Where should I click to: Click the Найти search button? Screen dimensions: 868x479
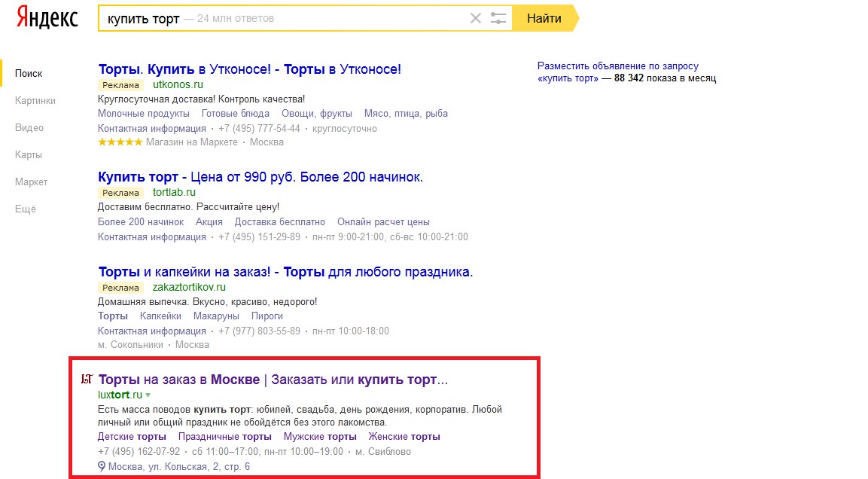544,18
